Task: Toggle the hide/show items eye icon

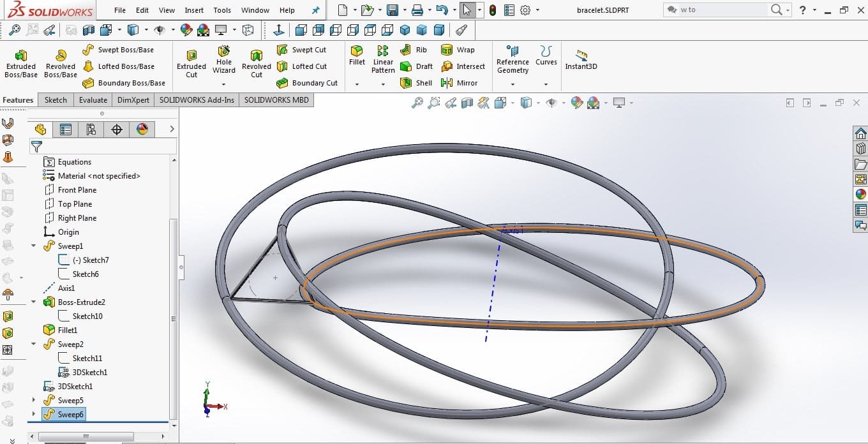Action: click(x=552, y=103)
